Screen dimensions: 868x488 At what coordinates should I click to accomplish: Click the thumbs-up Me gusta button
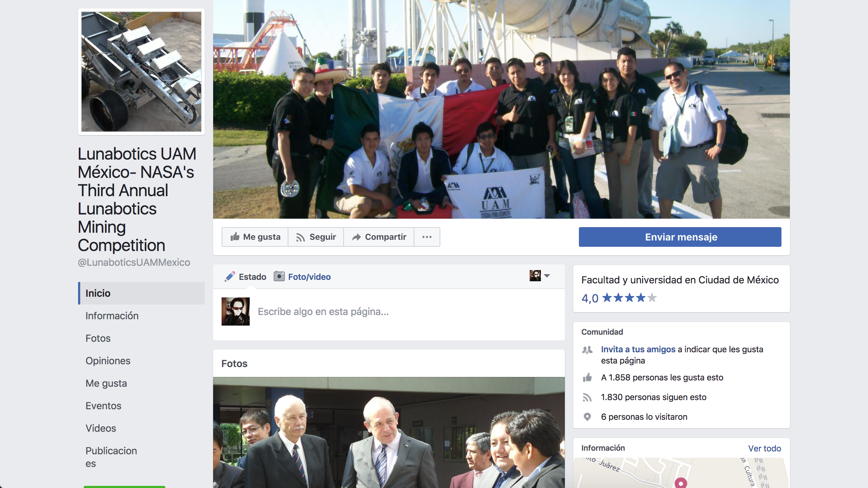click(255, 237)
